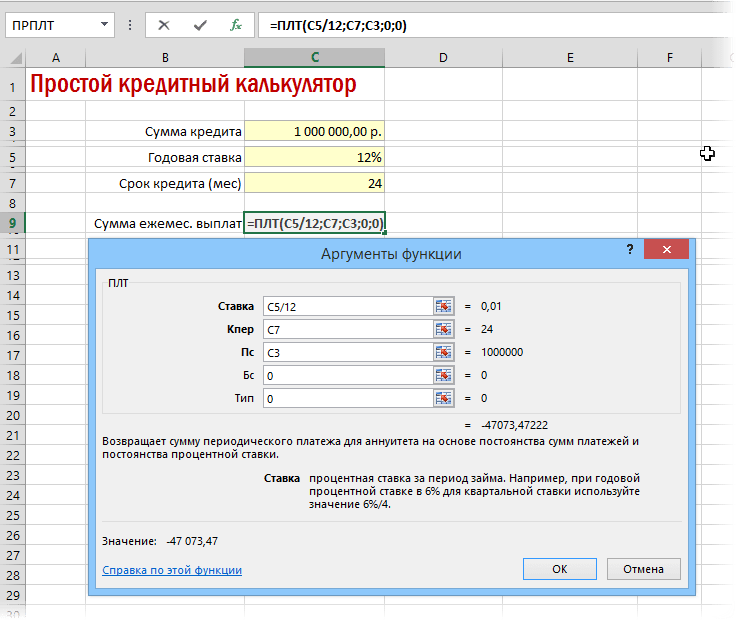Click the Ставка result value 0,01
This screenshot has width=736, height=620.
pos(491,306)
